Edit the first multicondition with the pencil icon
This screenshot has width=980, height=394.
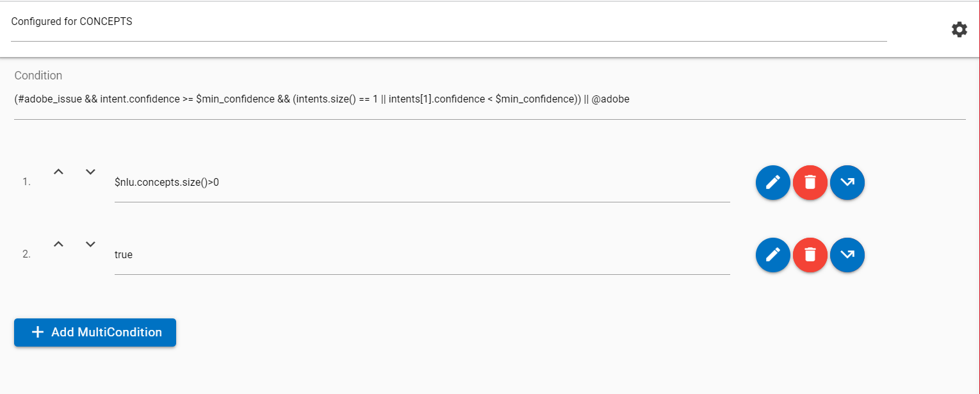pyautogui.click(x=772, y=183)
